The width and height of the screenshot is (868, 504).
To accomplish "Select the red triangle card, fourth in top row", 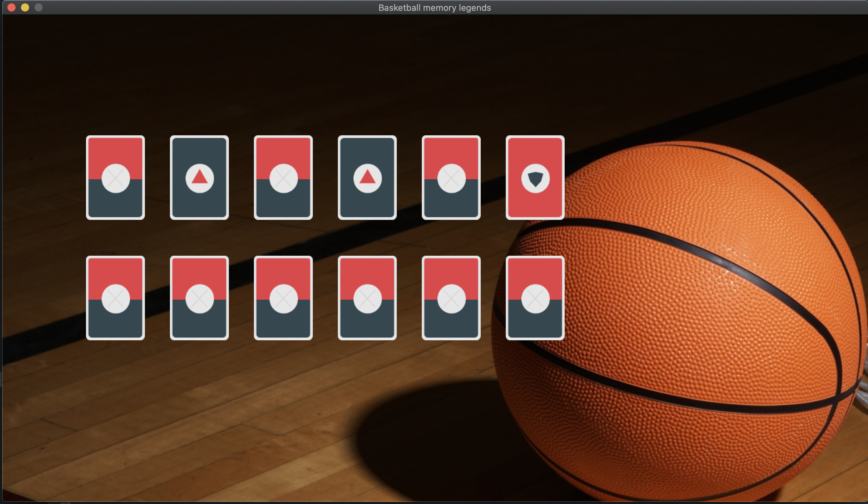I will point(368,178).
